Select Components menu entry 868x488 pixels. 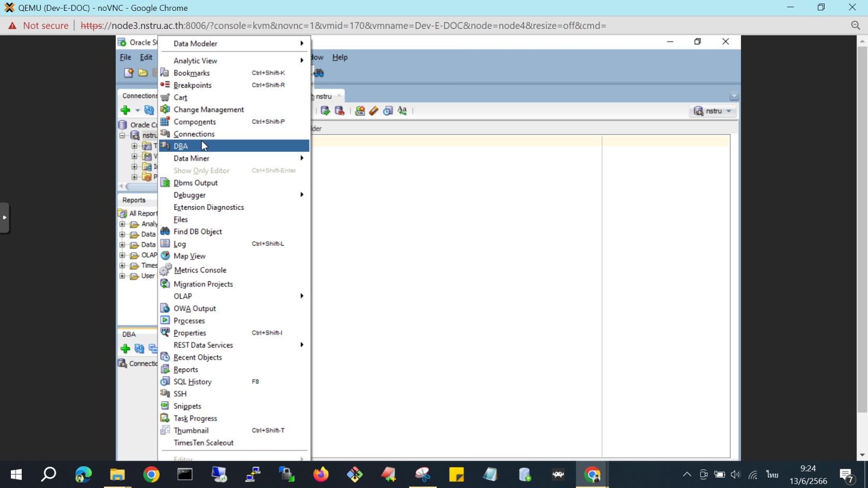[x=234, y=122]
